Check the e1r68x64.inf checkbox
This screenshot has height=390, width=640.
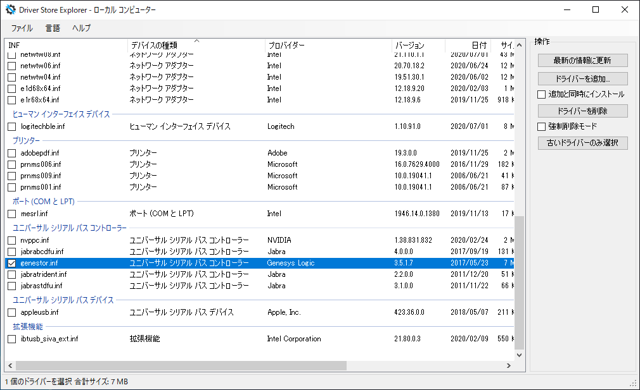[x=12, y=100]
